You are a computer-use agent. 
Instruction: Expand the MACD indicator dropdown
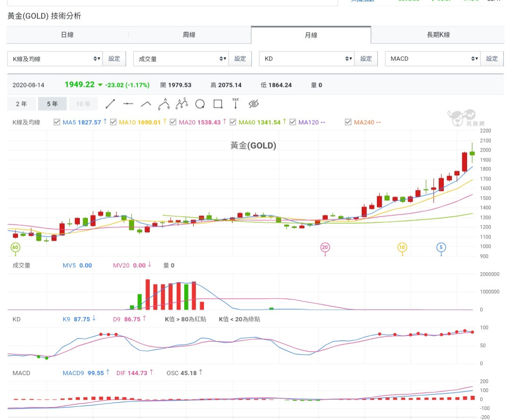click(x=433, y=59)
